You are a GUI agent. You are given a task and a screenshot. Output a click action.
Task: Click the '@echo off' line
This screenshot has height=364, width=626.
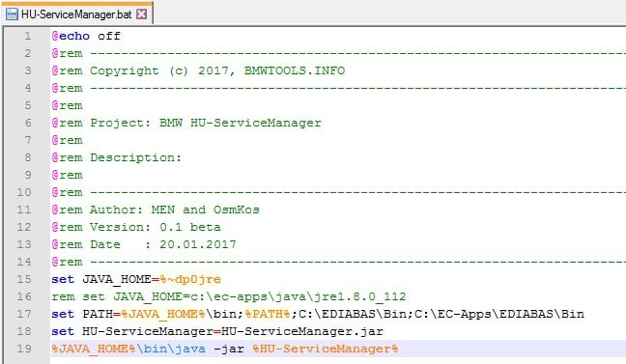(86, 36)
